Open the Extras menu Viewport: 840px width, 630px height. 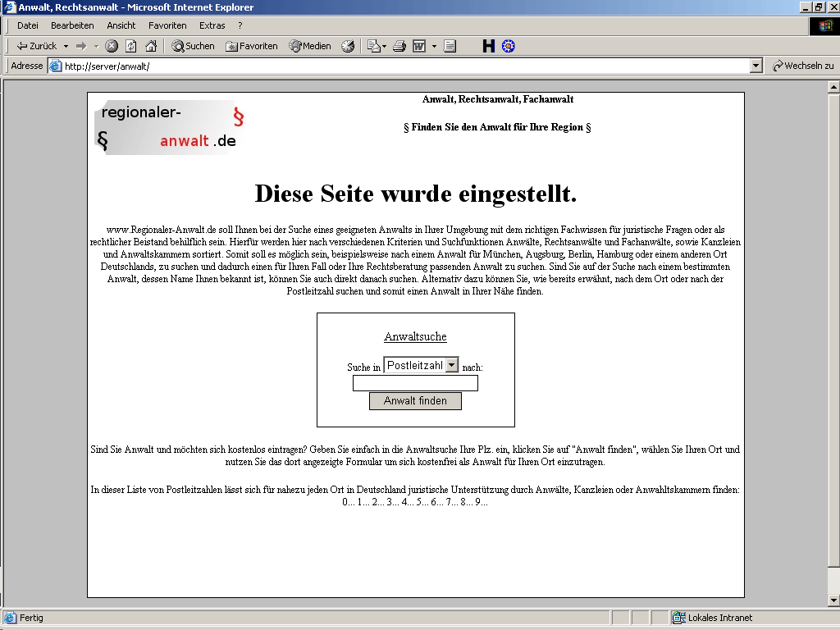[x=212, y=25]
